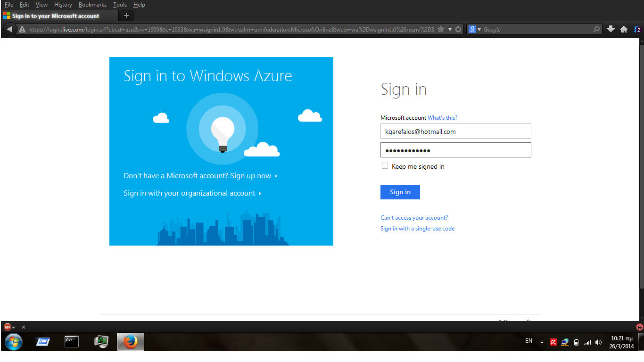Open the Adblock Plus dropdown arrow
The image size is (644, 362).
pyautogui.click(x=14, y=328)
